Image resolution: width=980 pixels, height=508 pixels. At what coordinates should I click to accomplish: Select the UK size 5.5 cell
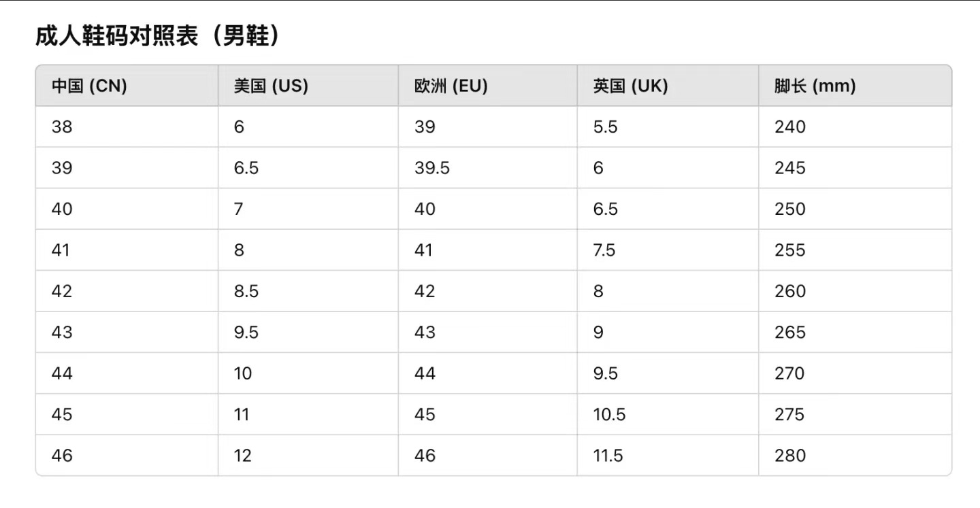coord(605,127)
